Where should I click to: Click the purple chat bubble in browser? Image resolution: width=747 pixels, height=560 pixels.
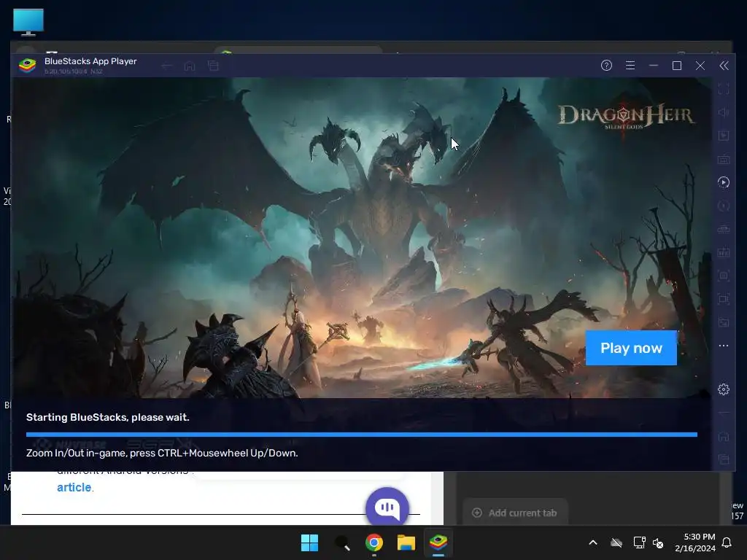(x=387, y=507)
